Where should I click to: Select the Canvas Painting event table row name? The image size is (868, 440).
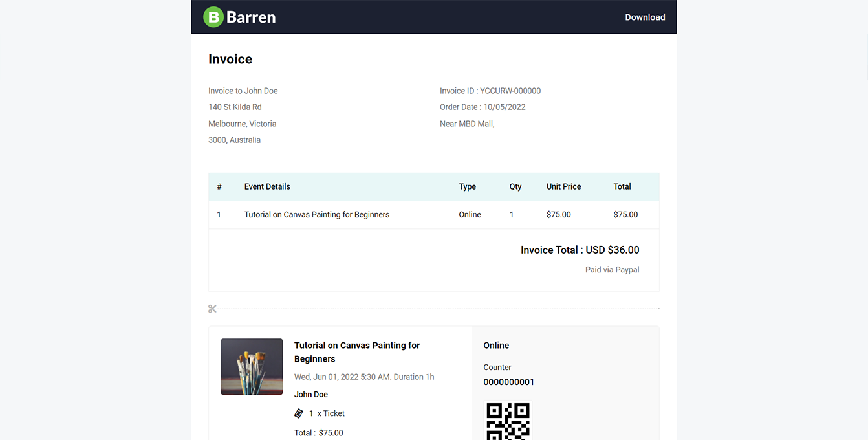coord(316,215)
